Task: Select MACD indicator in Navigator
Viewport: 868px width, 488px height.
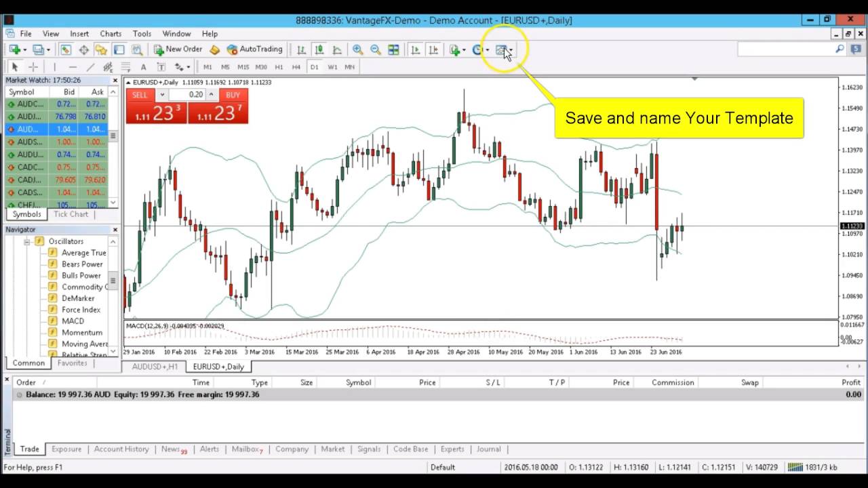Action: (73, 321)
